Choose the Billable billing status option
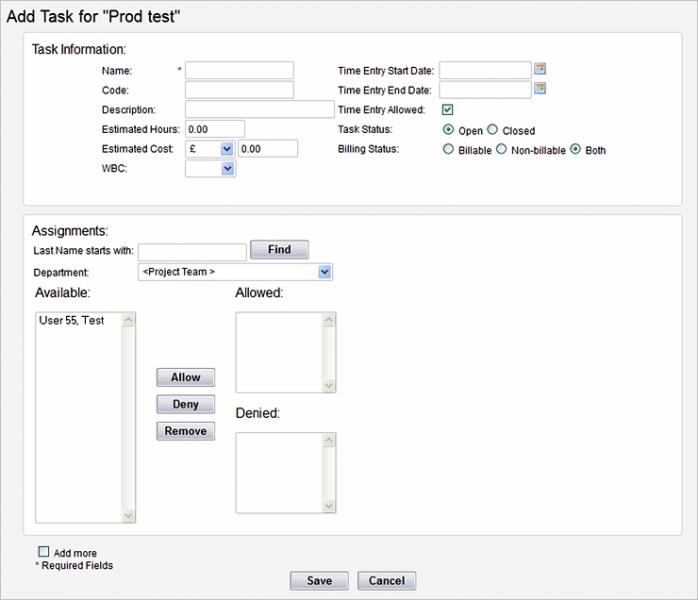 point(448,149)
